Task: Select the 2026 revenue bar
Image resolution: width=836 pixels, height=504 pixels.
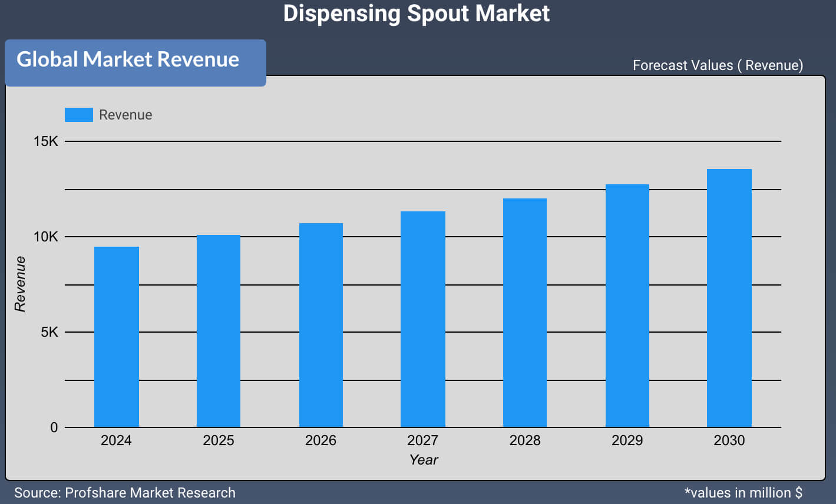Action: (x=321, y=325)
